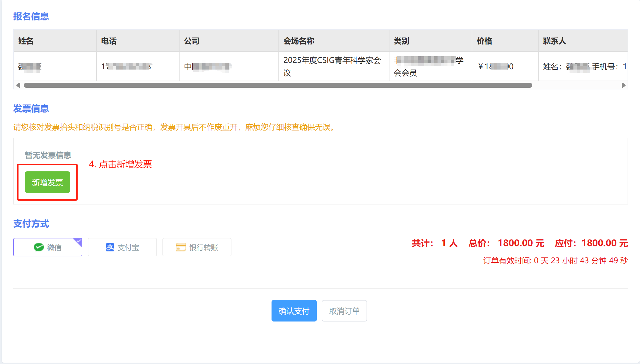Click the 姓名 column header

(x=26, y=41)
